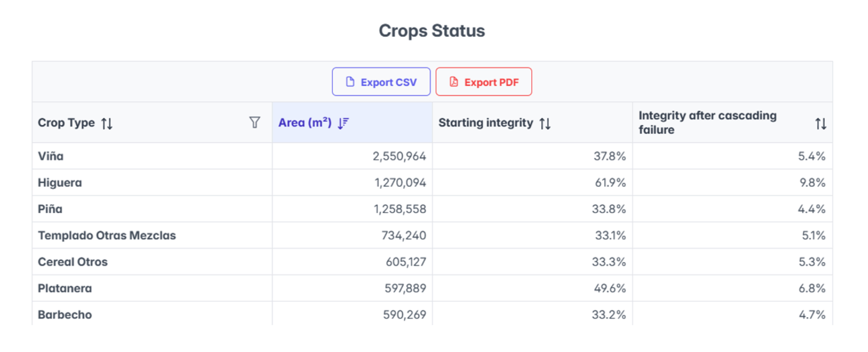The image size is (868, 352).
Task: Click the Area descending sort icon
Action: click(x=343, y=123)
